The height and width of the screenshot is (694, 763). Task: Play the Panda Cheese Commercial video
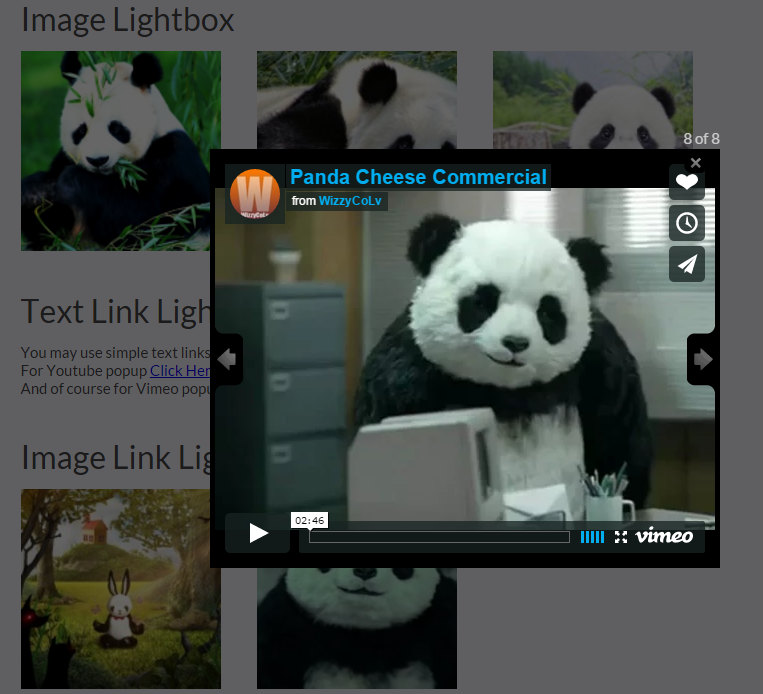tap(257, 533)
